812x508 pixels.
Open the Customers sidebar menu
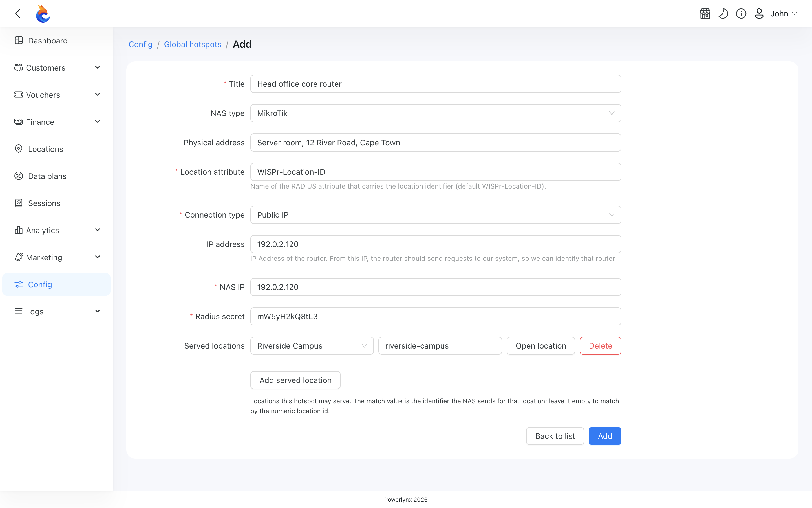pyautogui.click(x=56, y=67)
